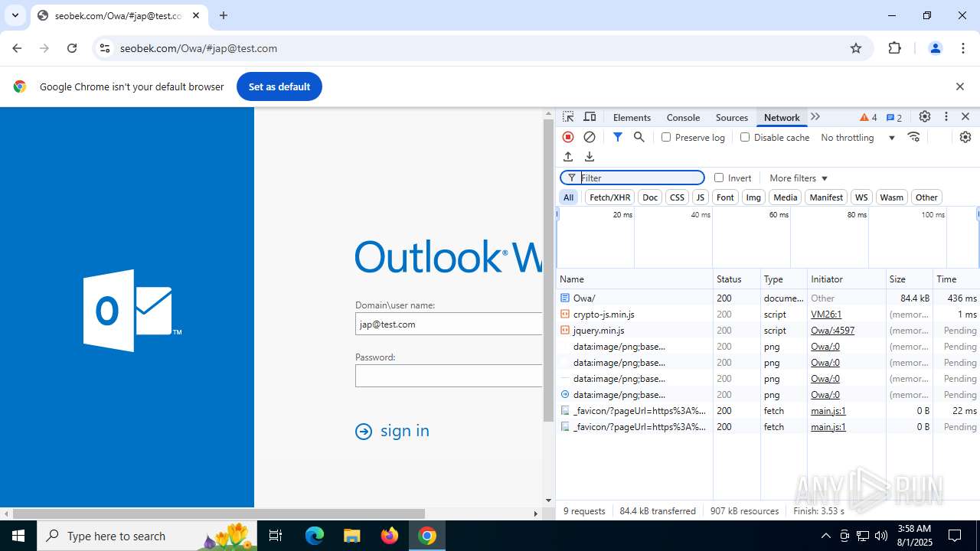Viewport: 980px width, 551px height.
Task: Open DevTools customize menu three dots
Action: tap(946, 117)
